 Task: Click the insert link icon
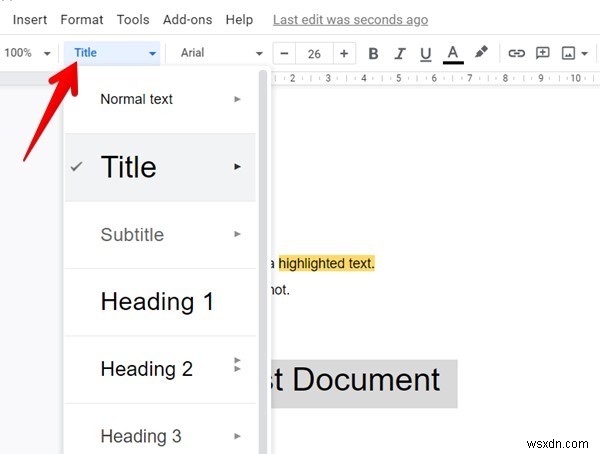tap(516, 53)
